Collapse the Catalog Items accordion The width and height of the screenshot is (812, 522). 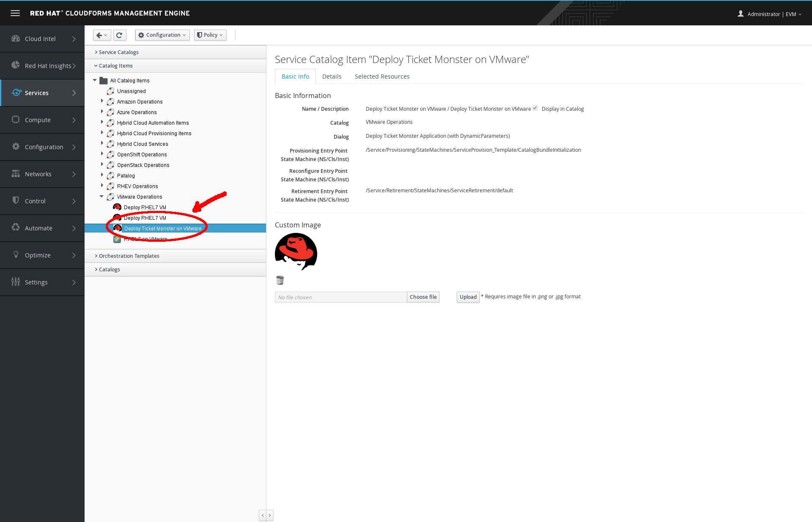pyautogui.click(x=176, y=66)
